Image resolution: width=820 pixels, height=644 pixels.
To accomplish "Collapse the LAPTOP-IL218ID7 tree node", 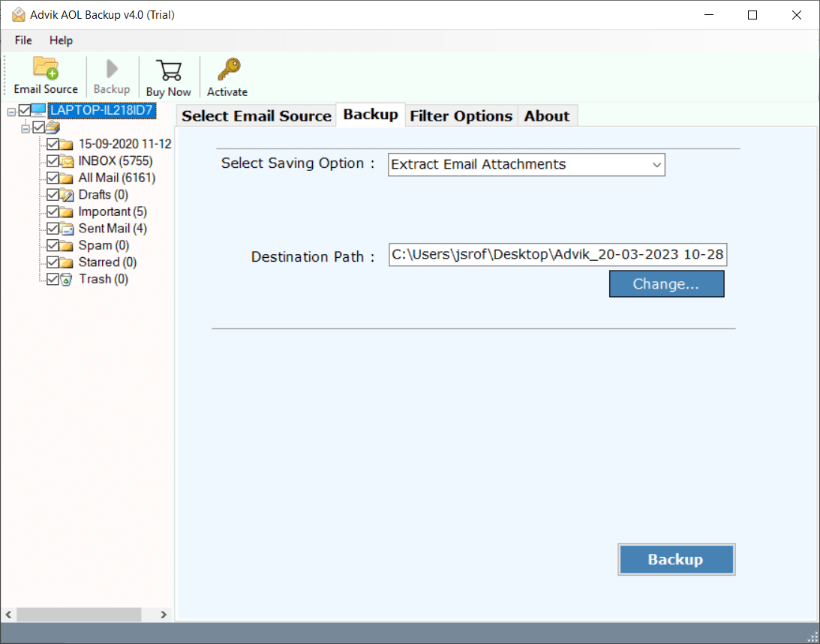I will point(11,112).
